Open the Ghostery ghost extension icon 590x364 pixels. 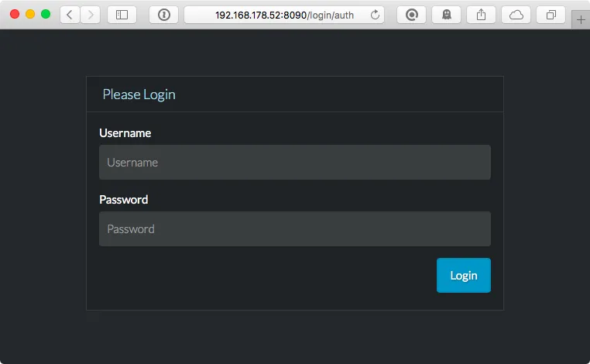[x=446, y=15]
